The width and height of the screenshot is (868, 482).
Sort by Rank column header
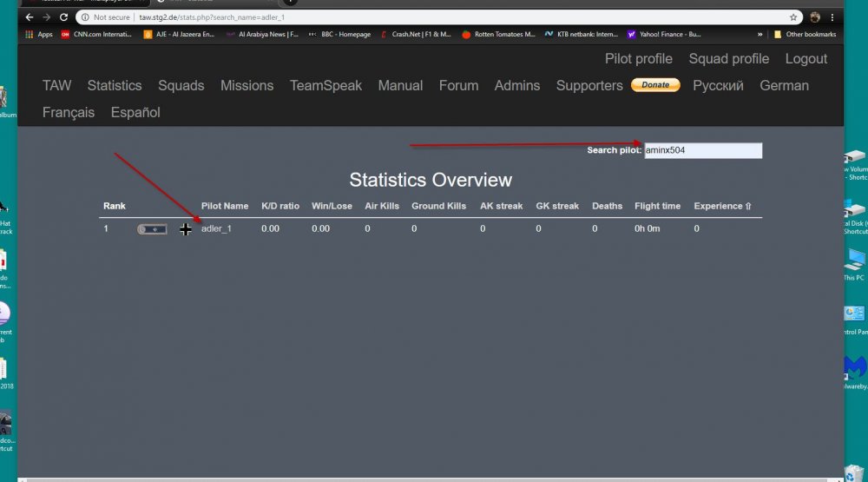pos(115,206)
